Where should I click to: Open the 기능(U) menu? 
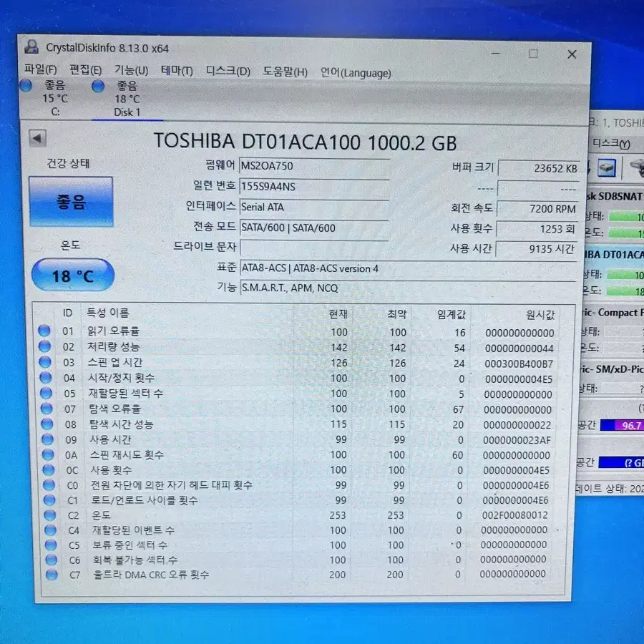pyautogui.click(x=131, y=70)
